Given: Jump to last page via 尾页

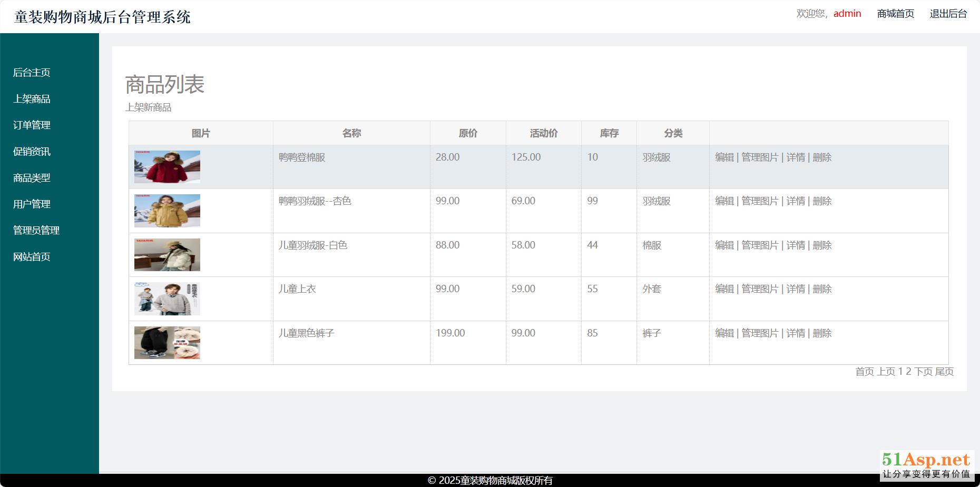Looking at the screenshot, I should (x=944, y=372).
